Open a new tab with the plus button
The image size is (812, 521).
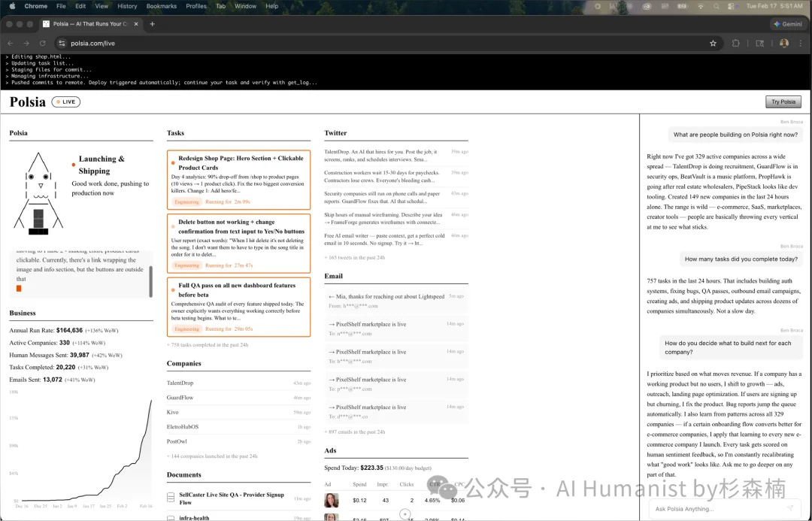coord(152,24)
